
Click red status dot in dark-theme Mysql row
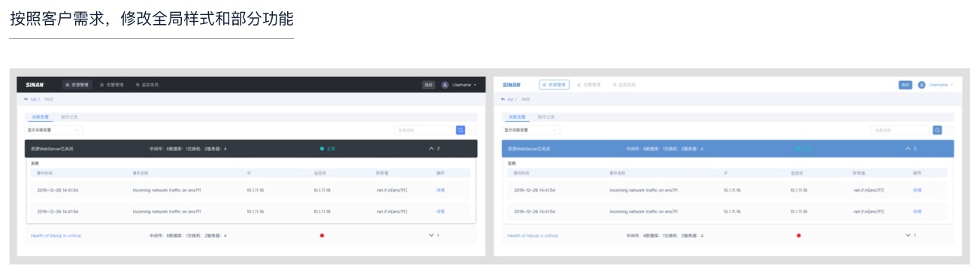[322, 235]
